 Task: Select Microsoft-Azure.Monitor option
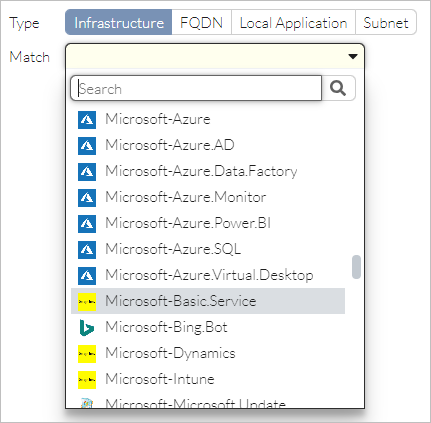click(x=208, y=197)
